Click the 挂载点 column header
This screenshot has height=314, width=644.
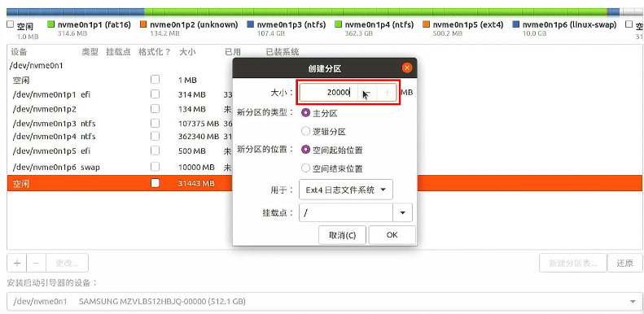[118, 52]
